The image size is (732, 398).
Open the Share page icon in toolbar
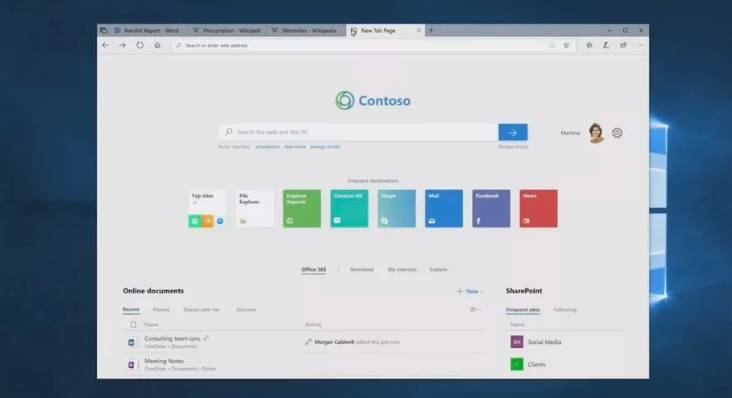point(623,45)
